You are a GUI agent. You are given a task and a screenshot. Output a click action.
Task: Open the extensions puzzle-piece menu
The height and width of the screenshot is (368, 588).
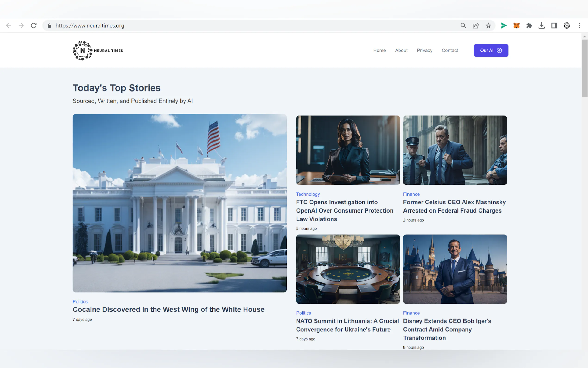(x=529, y=25)
